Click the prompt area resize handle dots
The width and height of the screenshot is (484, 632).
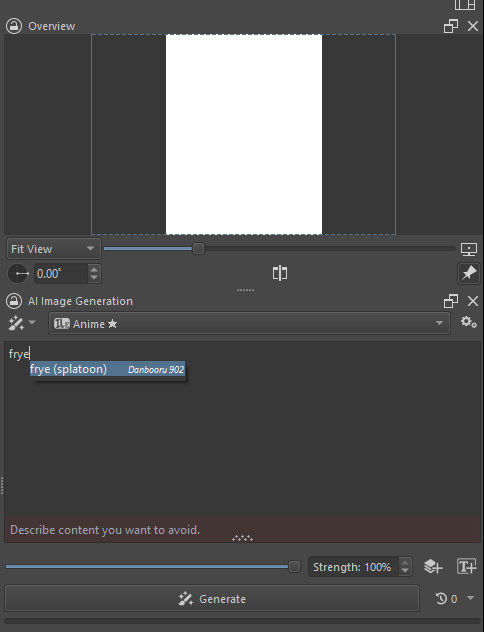coord(243,538)
